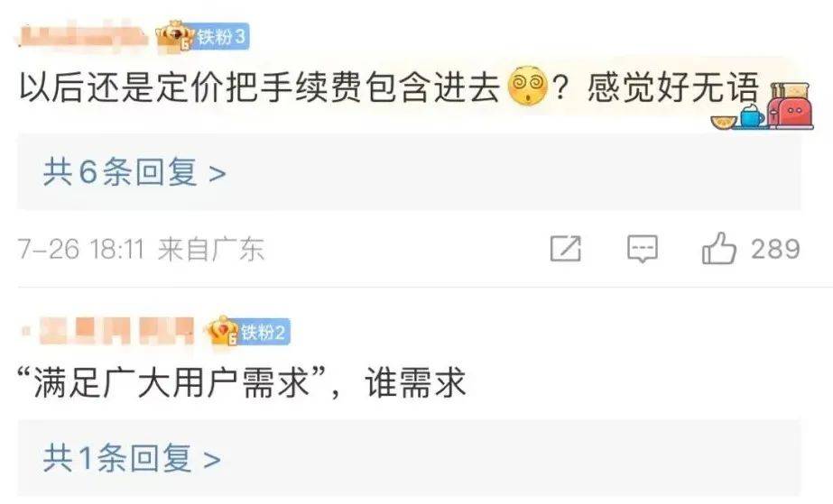Image resolution: width=833 pixels, height=504 pixels.
Task: Click the location label 来自广东
Action: pos(211,249)
